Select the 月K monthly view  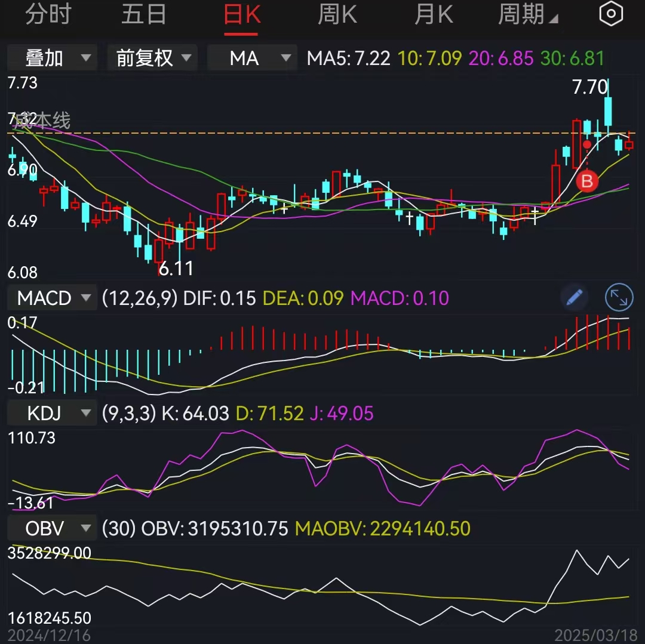click(434, 14)
